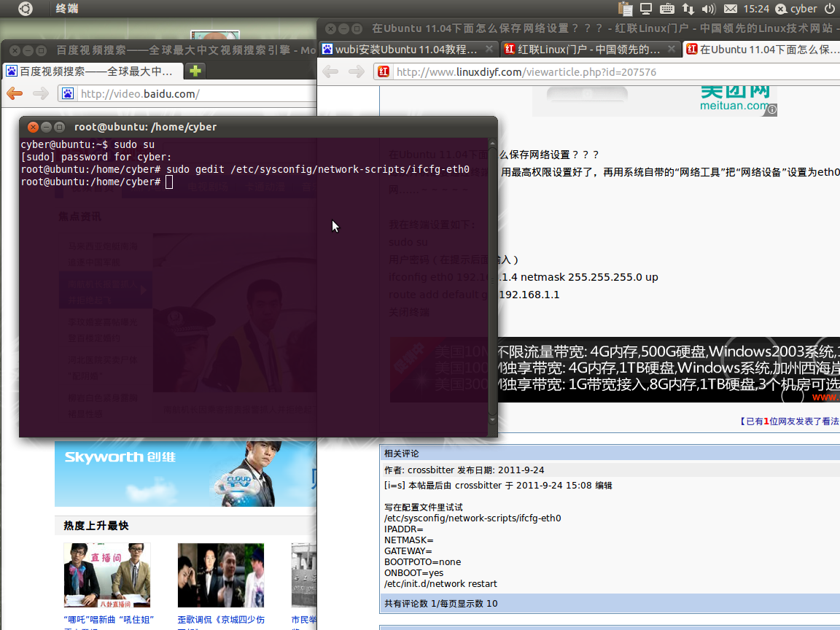840x630 pixels.
Task: Maximize the root@ubuntu terminal window
Action: coord(60,127)
